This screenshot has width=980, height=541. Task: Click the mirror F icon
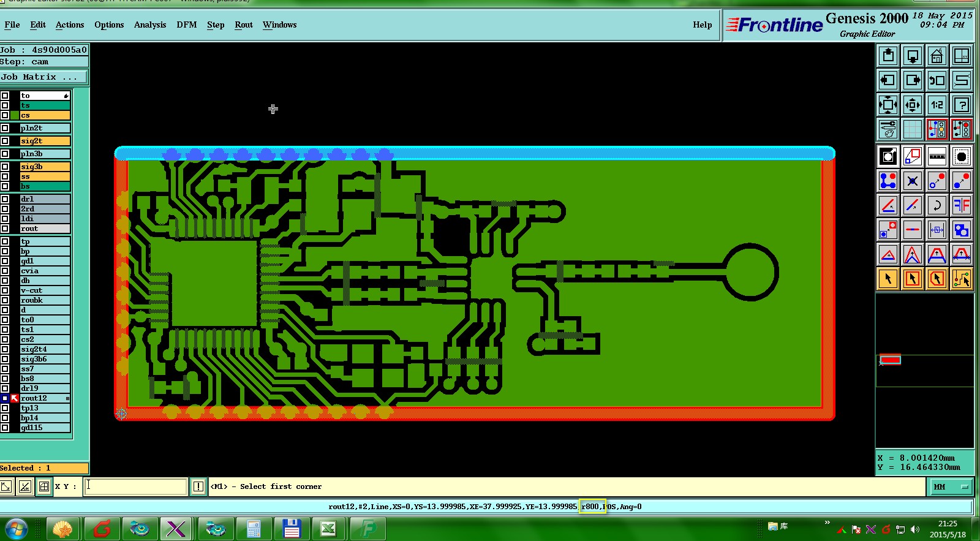(962, 205)
